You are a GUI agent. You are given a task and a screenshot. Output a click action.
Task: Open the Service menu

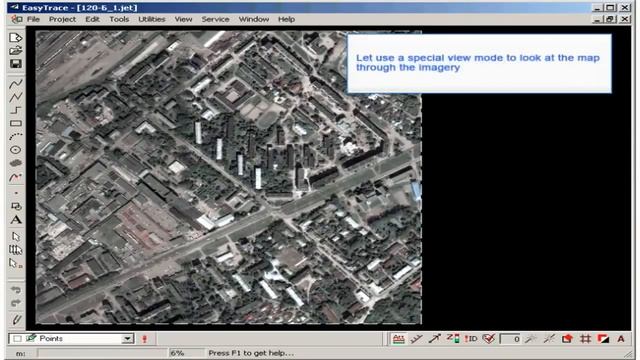[x=215, y=19]
